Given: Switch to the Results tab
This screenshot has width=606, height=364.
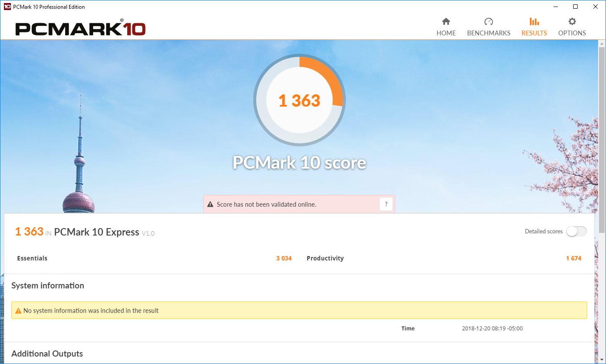Looking at the screenshot, I should click(534, 27).
